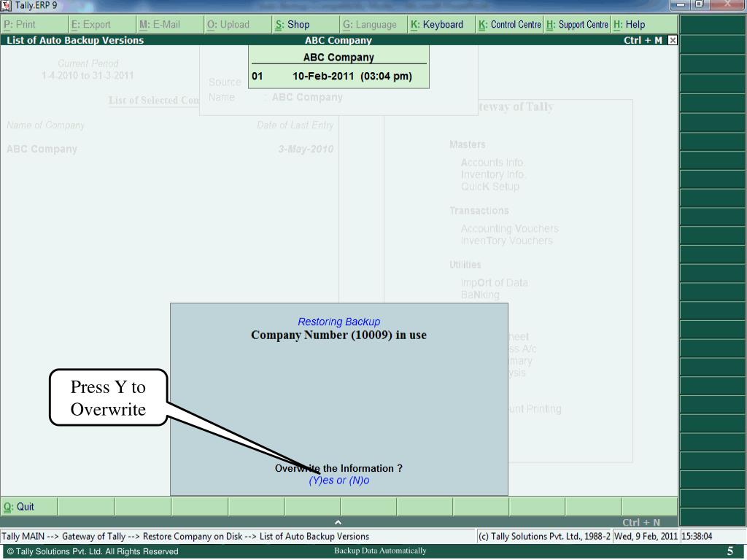The image size is (747, 560).
Task: Click Banking under Utilities
Action: [x=480, y=295]
